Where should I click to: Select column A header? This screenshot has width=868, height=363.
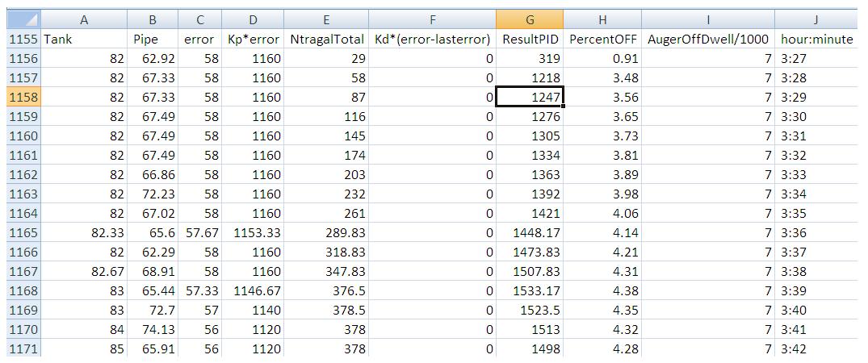[84, 19]
